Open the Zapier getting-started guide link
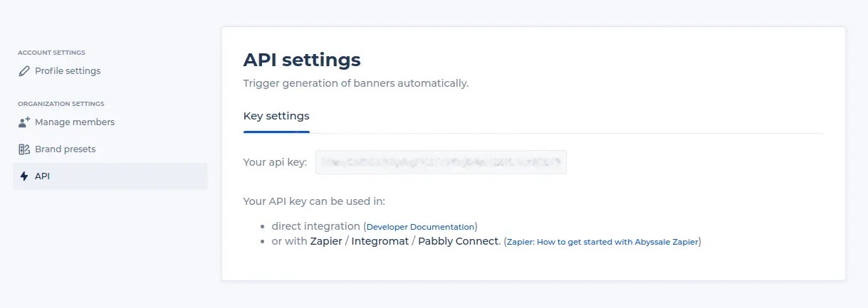Viewport: 868px width, 308px height. [602, 242]
